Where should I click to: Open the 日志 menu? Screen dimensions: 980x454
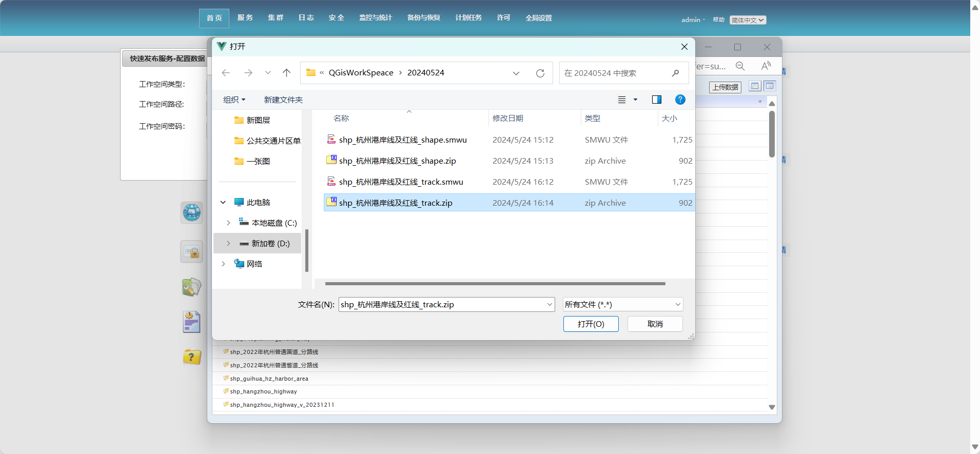pyautogui.click(x=306, y=17)
